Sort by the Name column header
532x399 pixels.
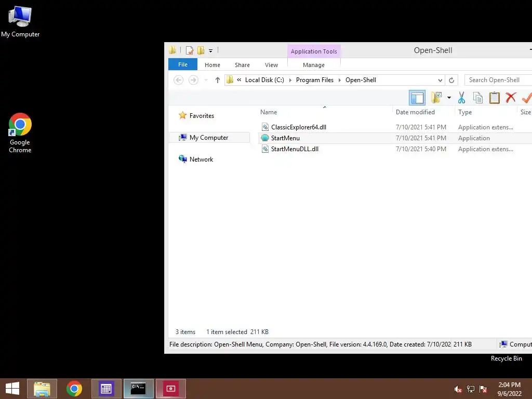pyautogui.click(x=269, y=112)
